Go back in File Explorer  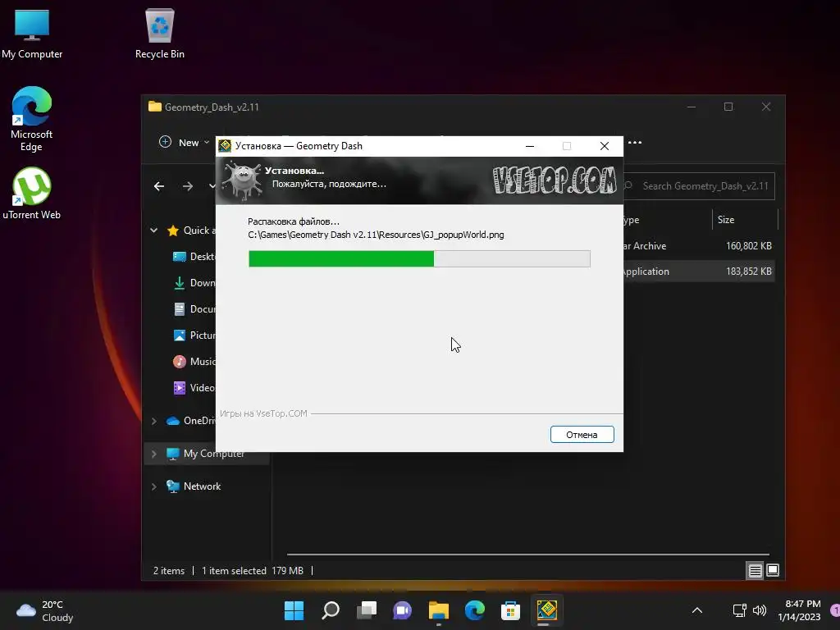(x=159, y=186)
